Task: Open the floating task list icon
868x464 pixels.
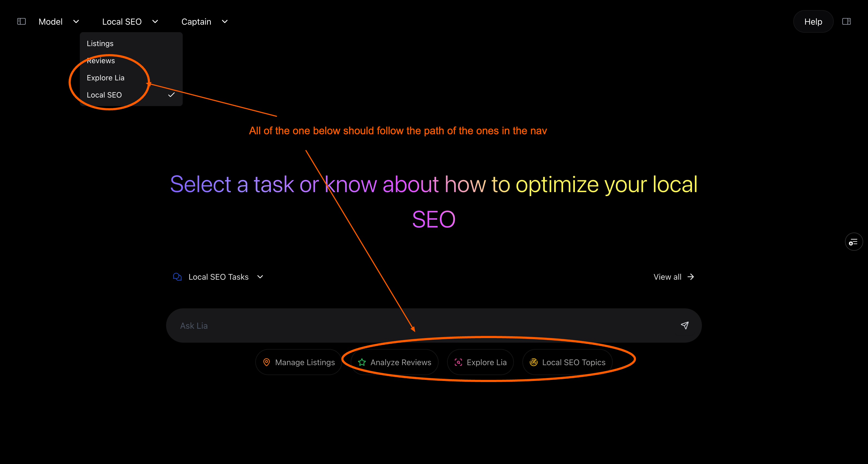Action: coord(854,242)
